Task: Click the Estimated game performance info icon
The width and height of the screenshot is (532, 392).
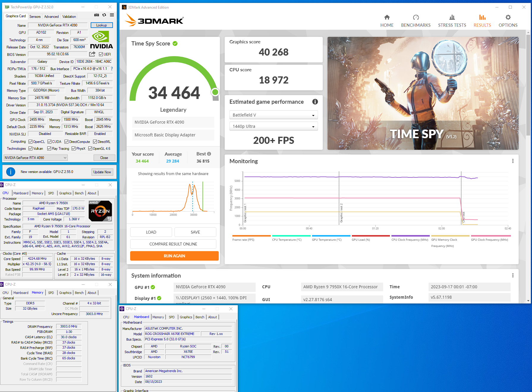Action: tap(315, 102)
